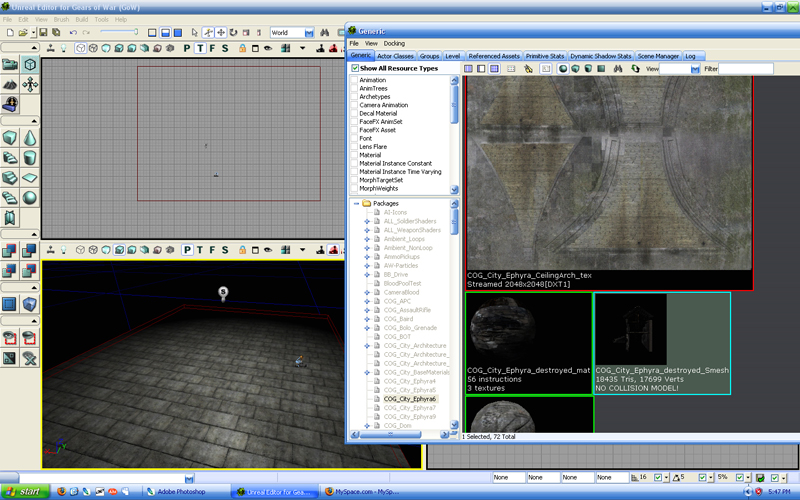
Task: Click the Filter text field
Action: click(745, 69)
